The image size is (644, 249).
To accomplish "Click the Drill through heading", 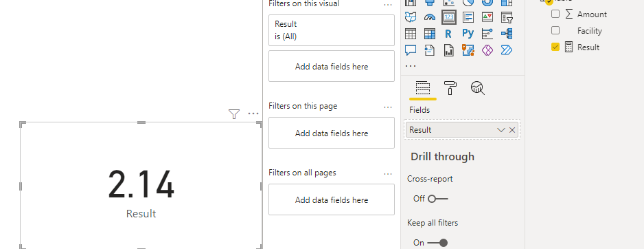I will (442, 156).
